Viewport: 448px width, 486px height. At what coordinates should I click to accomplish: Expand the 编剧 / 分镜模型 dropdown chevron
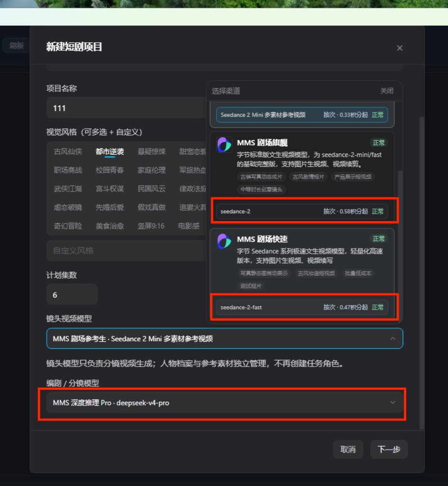point(392,402)
